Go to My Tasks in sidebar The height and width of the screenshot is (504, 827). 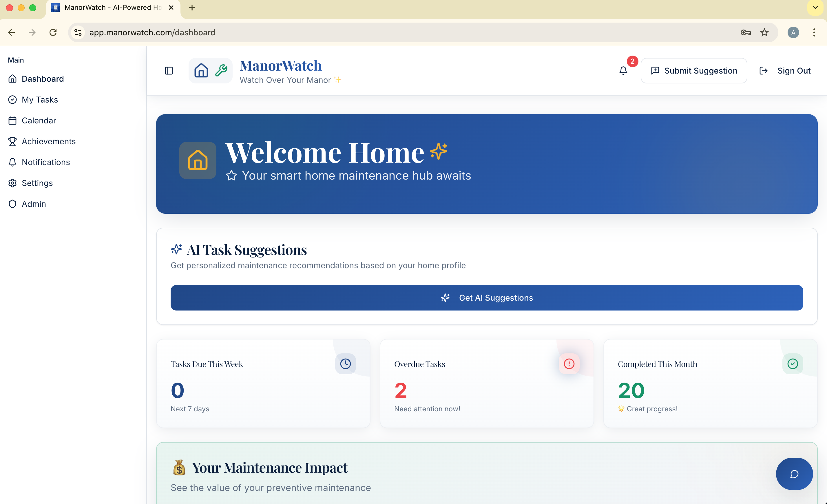[x=40, y=100]
